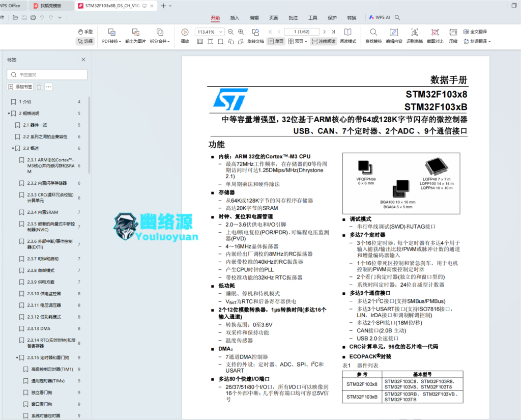Click the fit width icon

coord(220,42)
